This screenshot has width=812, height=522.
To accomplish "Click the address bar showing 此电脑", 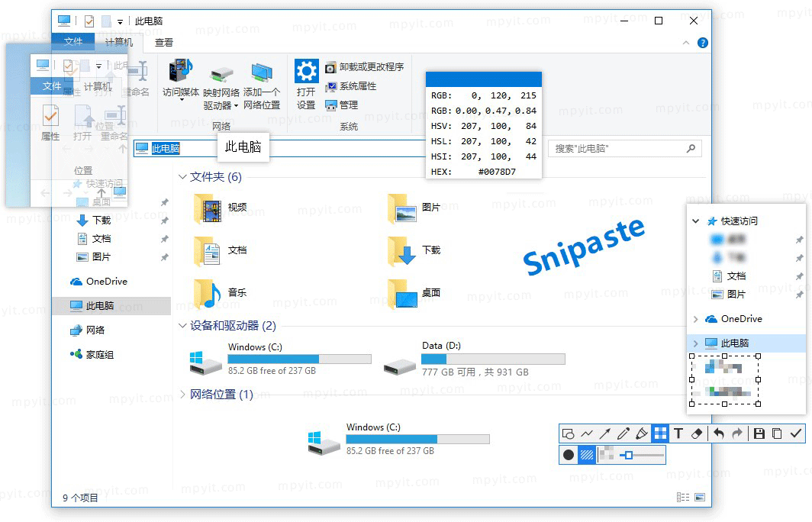I will 279,149.
